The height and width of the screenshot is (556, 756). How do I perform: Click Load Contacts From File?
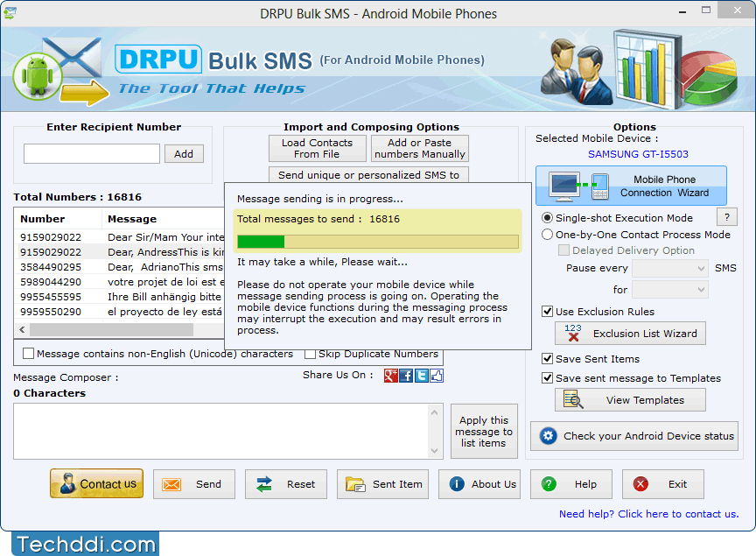(x=318, y=148)
